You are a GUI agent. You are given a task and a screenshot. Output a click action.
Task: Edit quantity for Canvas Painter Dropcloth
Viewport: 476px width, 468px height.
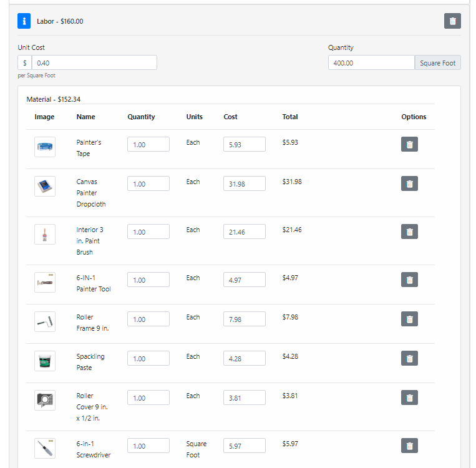(x=148, y=183)
